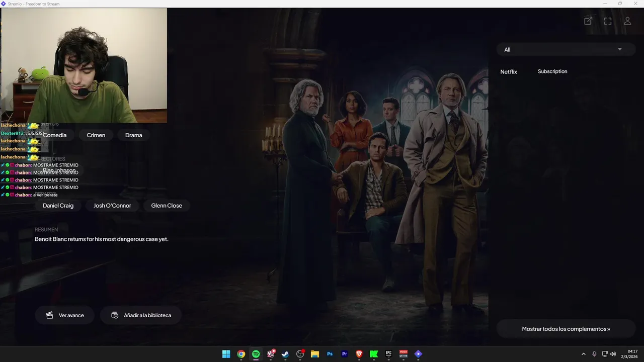Select the Netflix Subscription stream

(566, 71)
